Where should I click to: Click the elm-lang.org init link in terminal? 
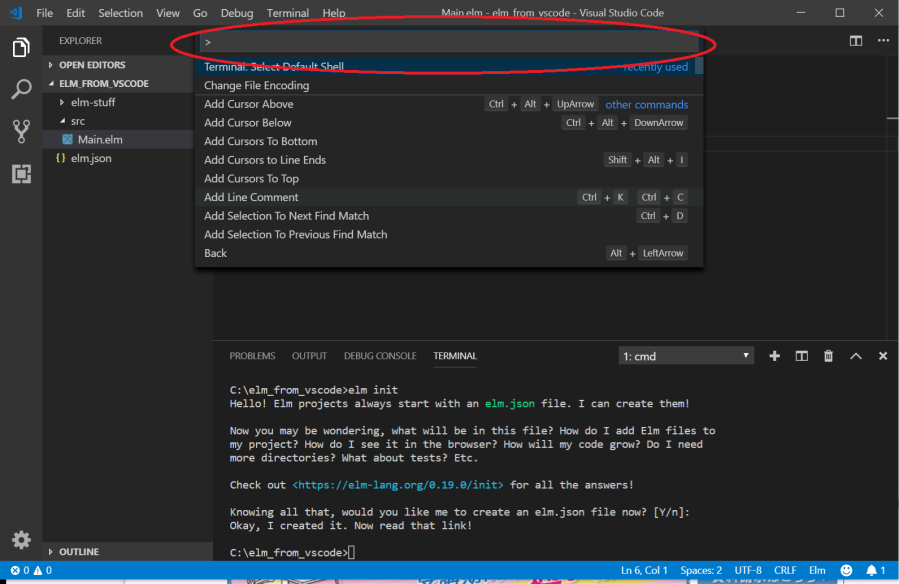[x=397, y=485]
